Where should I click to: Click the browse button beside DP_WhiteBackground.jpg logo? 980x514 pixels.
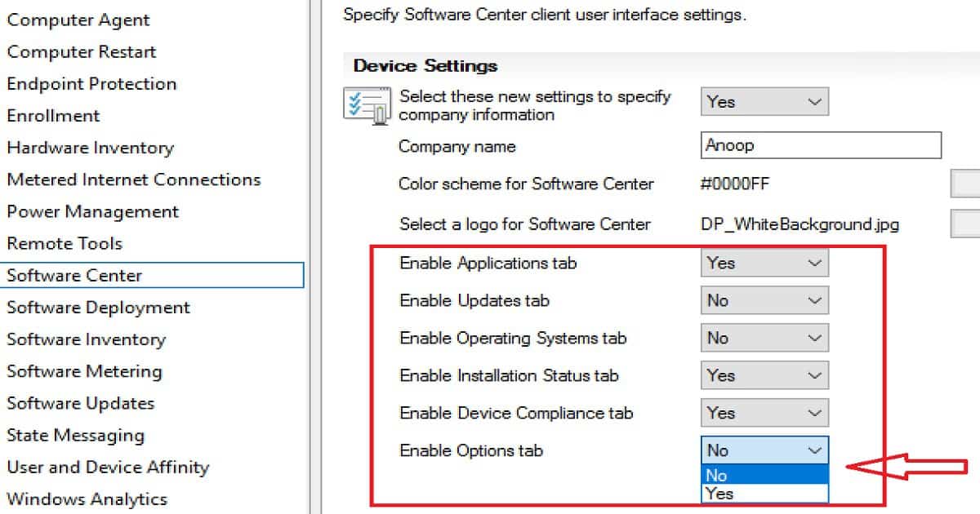click(x=965, y=224)
